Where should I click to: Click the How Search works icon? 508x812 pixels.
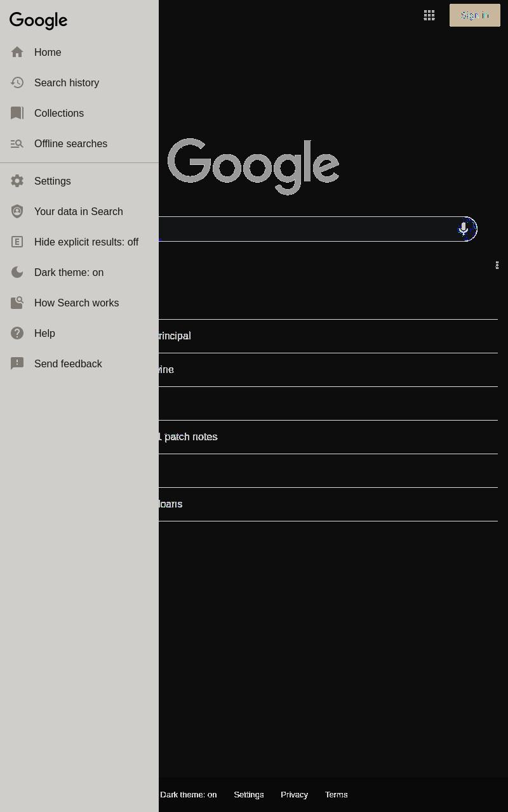pos(17,303)
